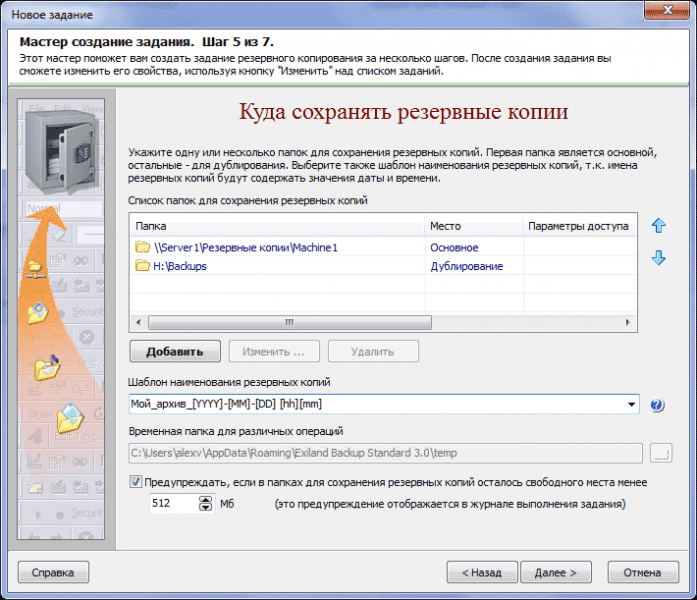Screen dimensions: 697x600
Task: Click the disabled Изменить button
Action: [x=274, y=352]
